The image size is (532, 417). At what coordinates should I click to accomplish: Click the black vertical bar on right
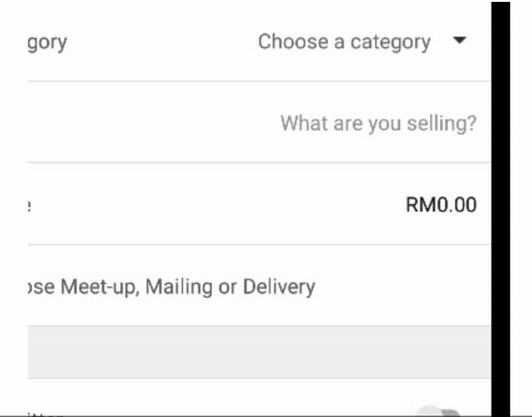click(500, 208)
